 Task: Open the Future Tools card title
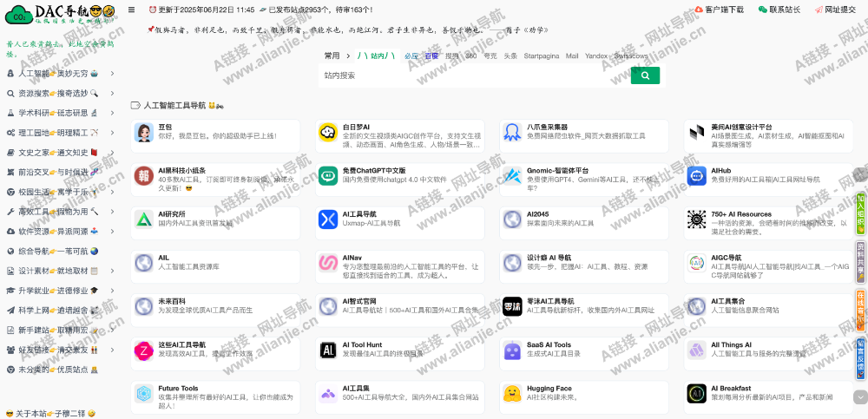point(178,389)
